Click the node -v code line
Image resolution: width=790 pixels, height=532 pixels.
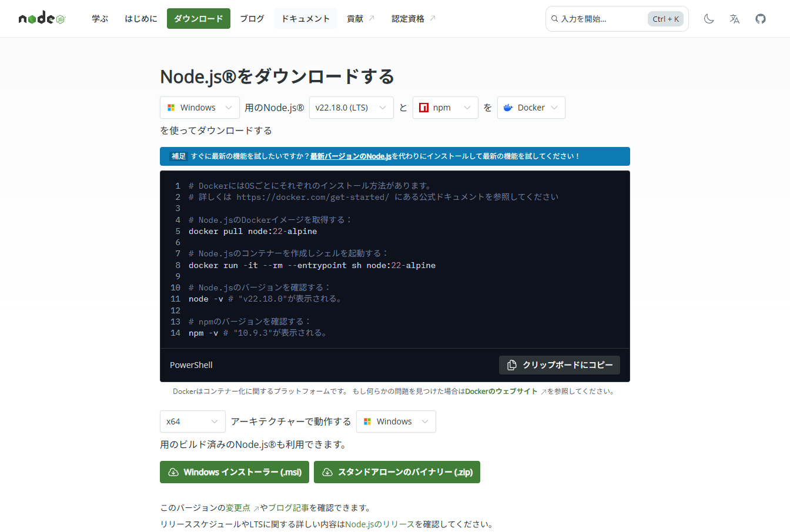[x=266, y=299]
